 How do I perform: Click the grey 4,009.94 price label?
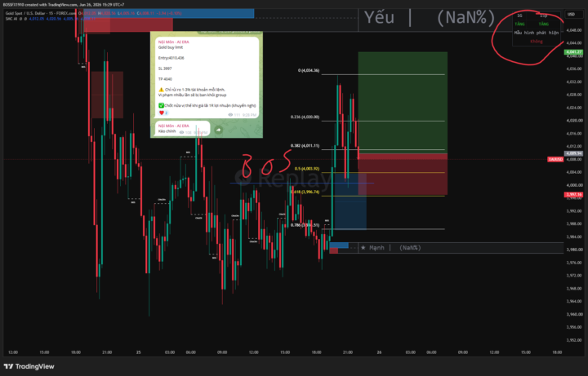574,153
